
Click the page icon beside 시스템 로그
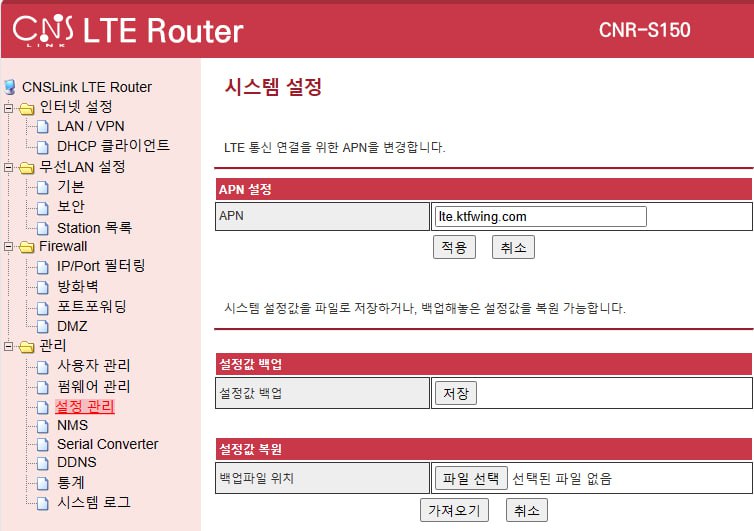point(43,502)
